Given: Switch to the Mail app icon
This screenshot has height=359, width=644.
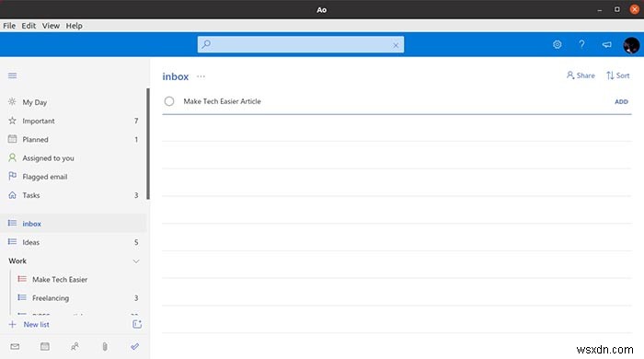Looking at the screenshot, I should coord(15,347).
